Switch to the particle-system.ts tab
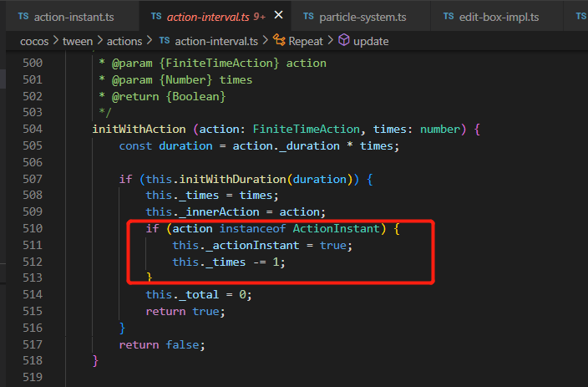 362,17
